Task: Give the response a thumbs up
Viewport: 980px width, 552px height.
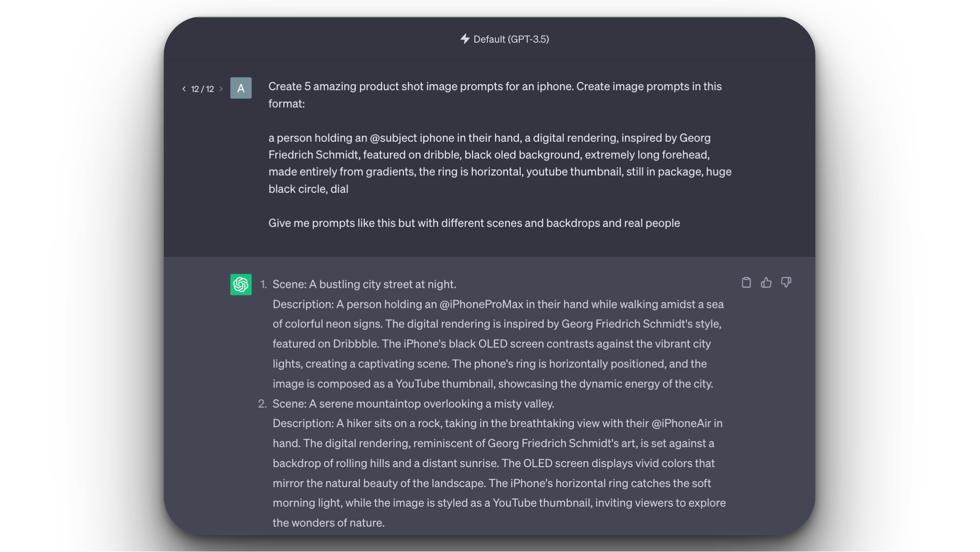Action: click(x=766, y=283)
